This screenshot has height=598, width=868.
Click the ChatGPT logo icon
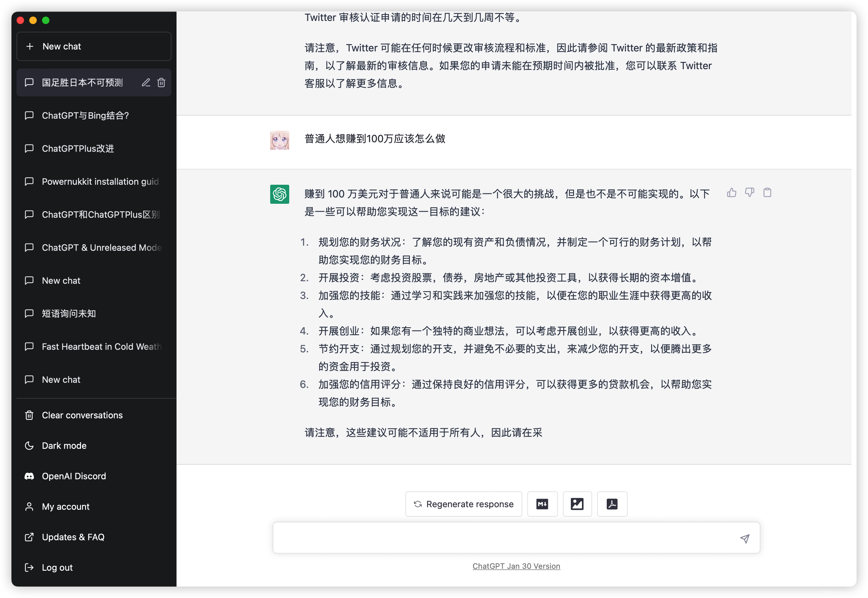(x=280, y=195)
